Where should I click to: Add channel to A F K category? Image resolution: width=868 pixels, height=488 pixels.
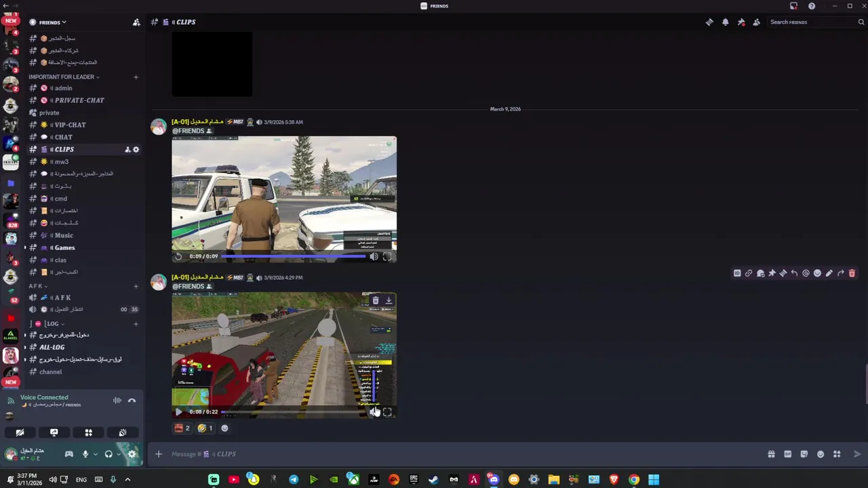click(136, 286)
